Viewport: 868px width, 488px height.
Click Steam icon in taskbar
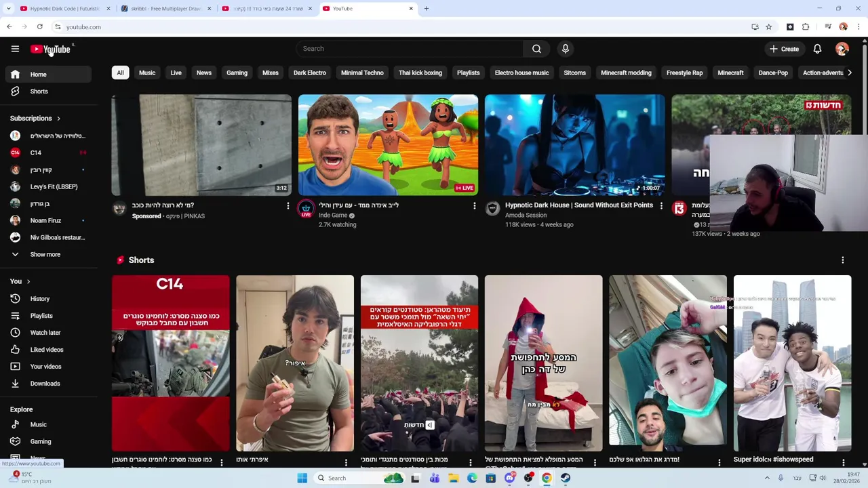tap(565, 478)
